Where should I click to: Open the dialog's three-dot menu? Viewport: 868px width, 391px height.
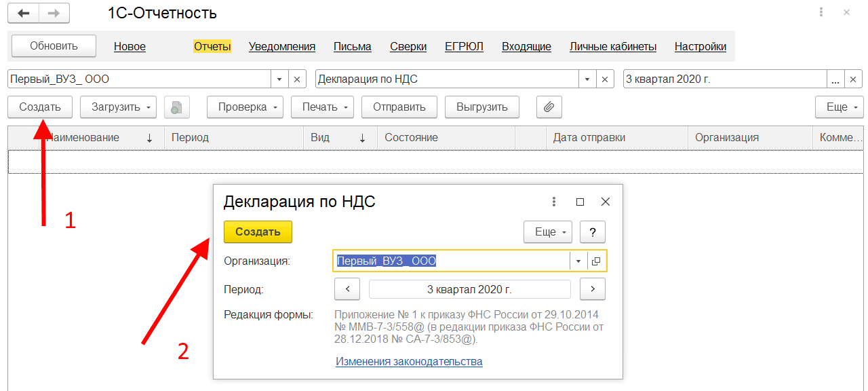[x=554, y=202]
